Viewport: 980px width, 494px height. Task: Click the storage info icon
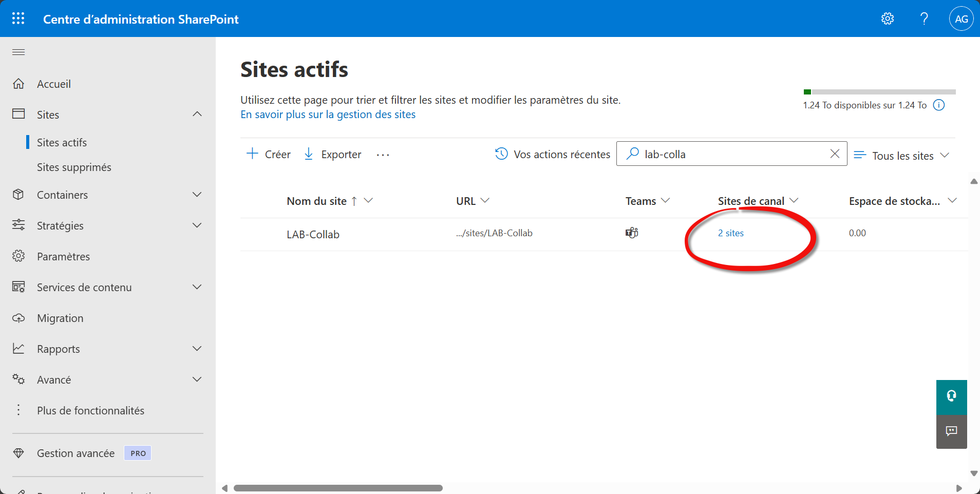pyautogui.click(x=938, y=105)
